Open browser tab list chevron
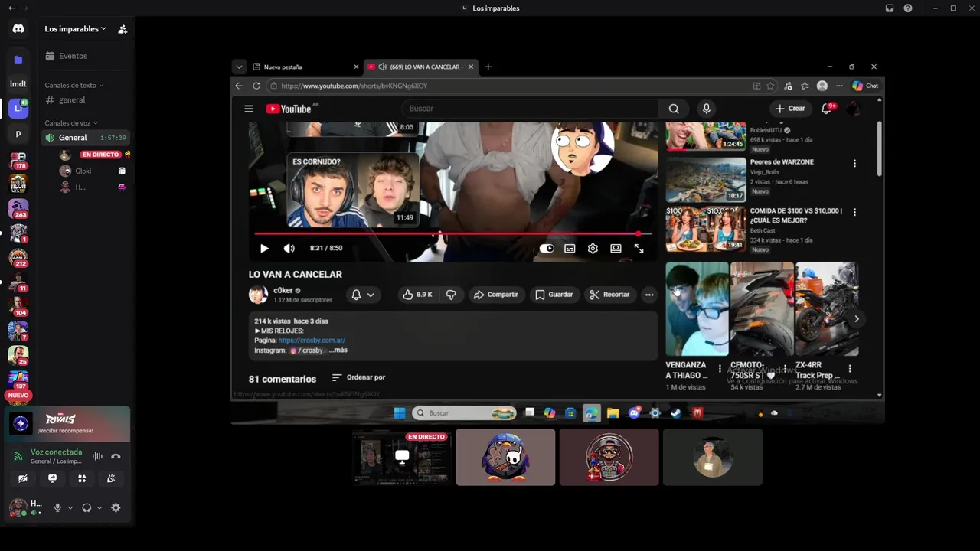980x551 pixels. point(239,67)
